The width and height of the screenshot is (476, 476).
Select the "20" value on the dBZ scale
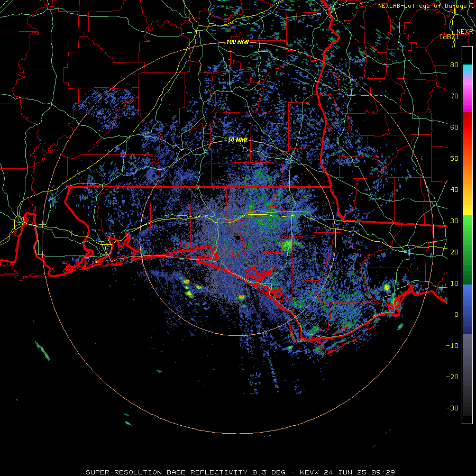(454, 252)
